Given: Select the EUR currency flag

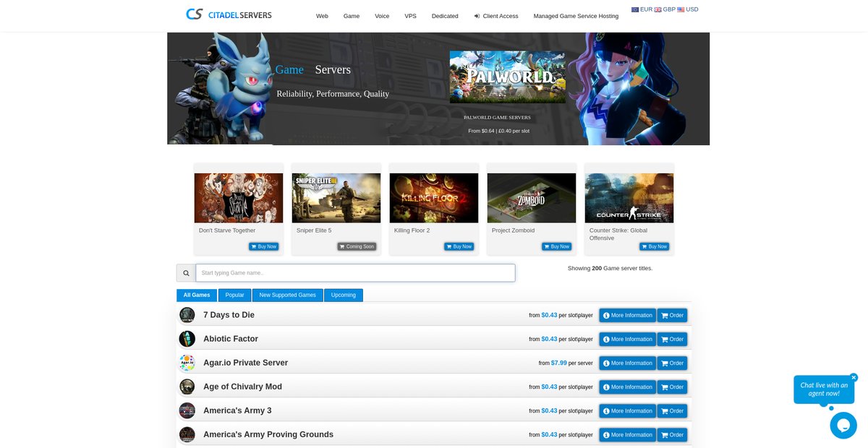Looking at the screenshot, I should (635, 9).
